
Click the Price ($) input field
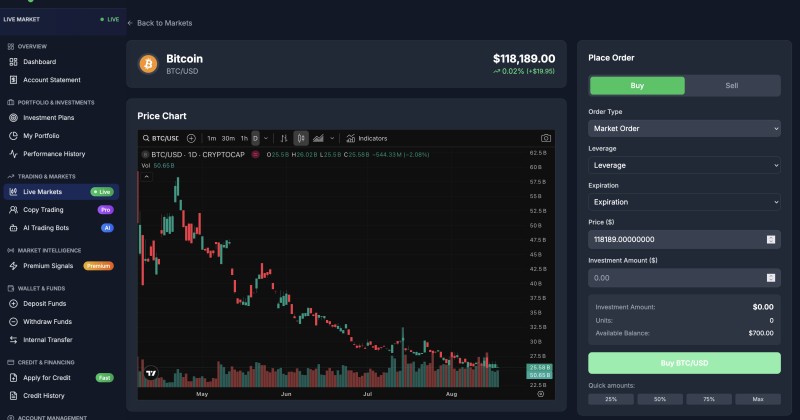[684, 239]
